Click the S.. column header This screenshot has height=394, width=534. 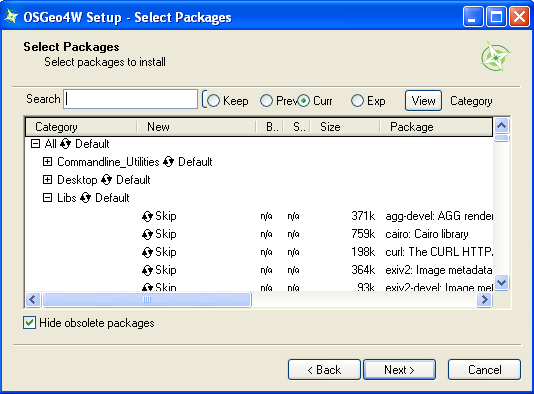[297, 127]
